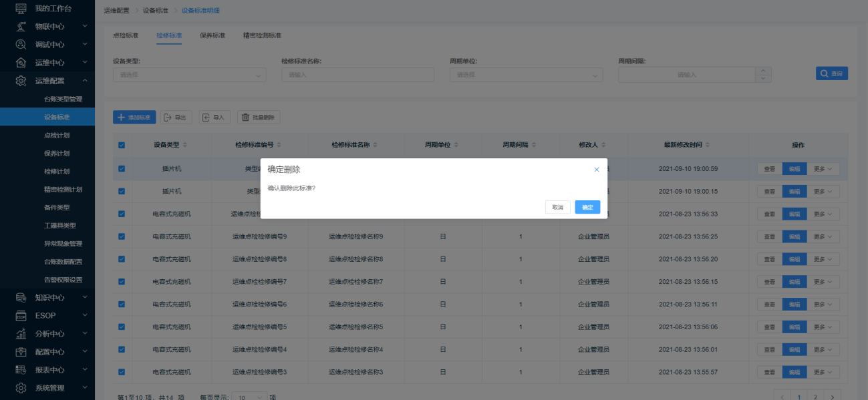Click the 系统管理 gear icon

[21, 388]
